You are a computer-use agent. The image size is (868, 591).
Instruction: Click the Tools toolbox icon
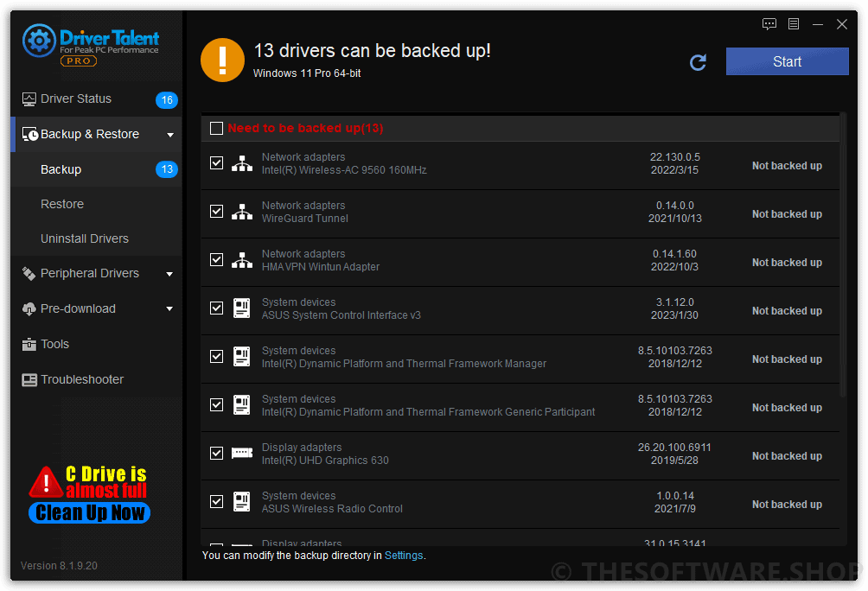[29, 344]
